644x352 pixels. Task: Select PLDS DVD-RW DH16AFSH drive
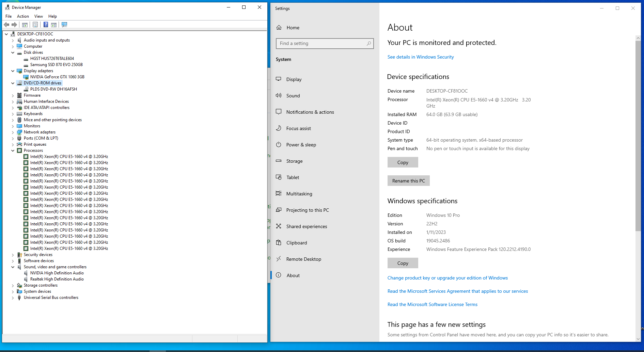53,89
